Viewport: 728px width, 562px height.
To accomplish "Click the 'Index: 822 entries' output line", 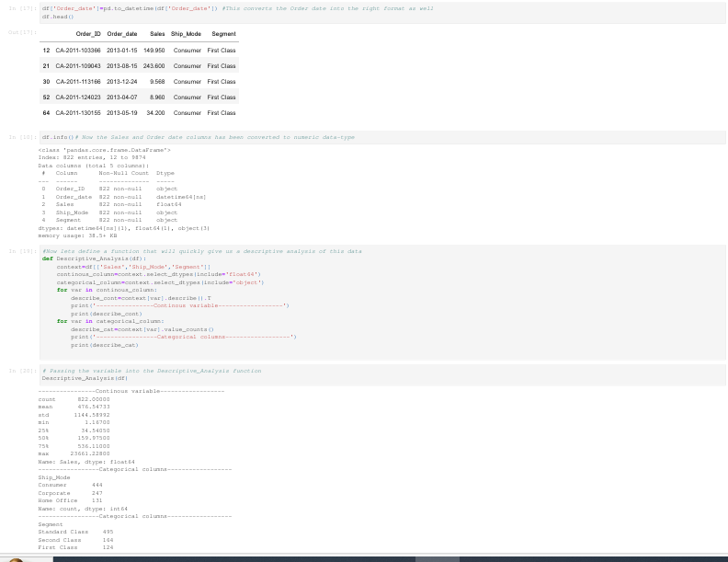I will [x=92, y=157].
